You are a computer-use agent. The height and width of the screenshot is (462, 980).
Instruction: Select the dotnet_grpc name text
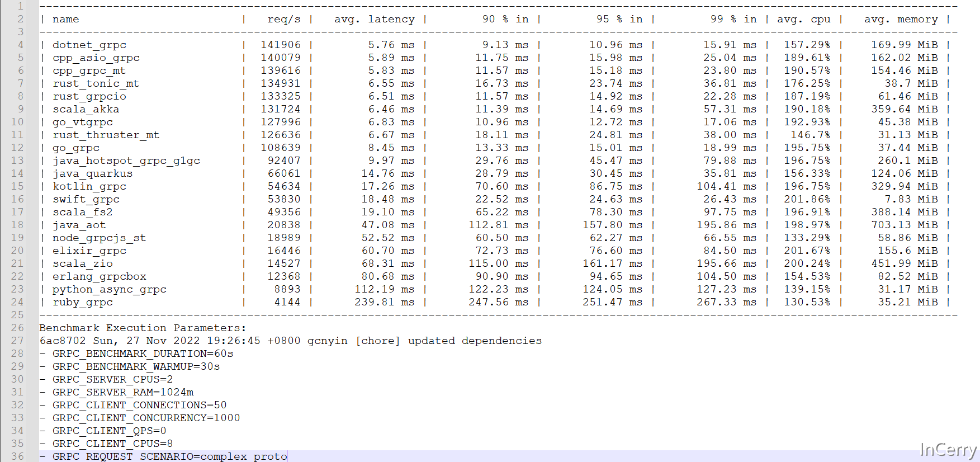tap(89, 45)
